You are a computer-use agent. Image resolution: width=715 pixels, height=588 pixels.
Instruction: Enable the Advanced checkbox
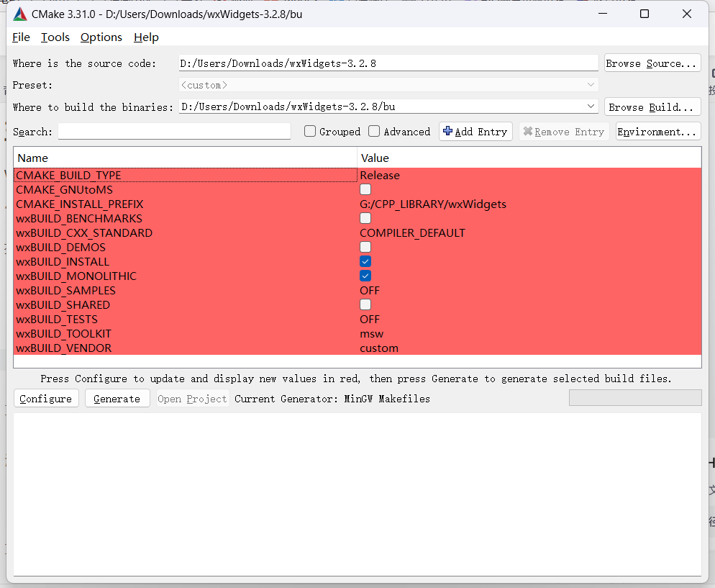click(373, 131)
